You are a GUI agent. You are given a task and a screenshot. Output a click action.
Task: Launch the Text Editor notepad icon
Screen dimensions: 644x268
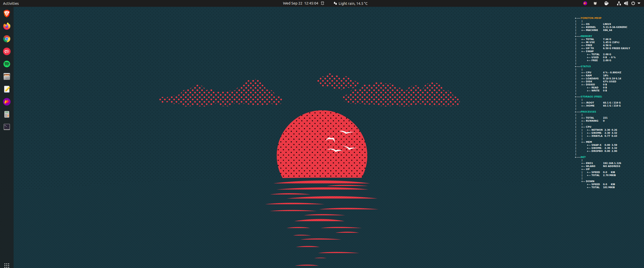[7, 89]
